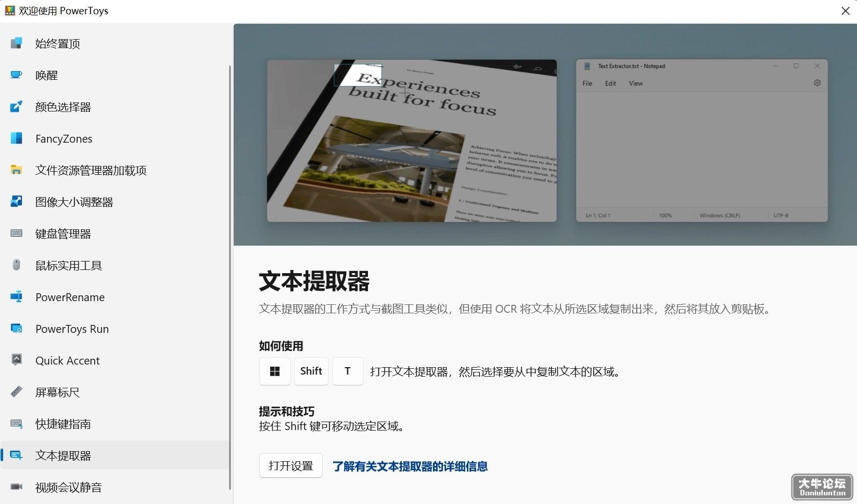Open the 了解有关文本提取器的详细信息 link
857x504 pixels.
click(410, 466)
